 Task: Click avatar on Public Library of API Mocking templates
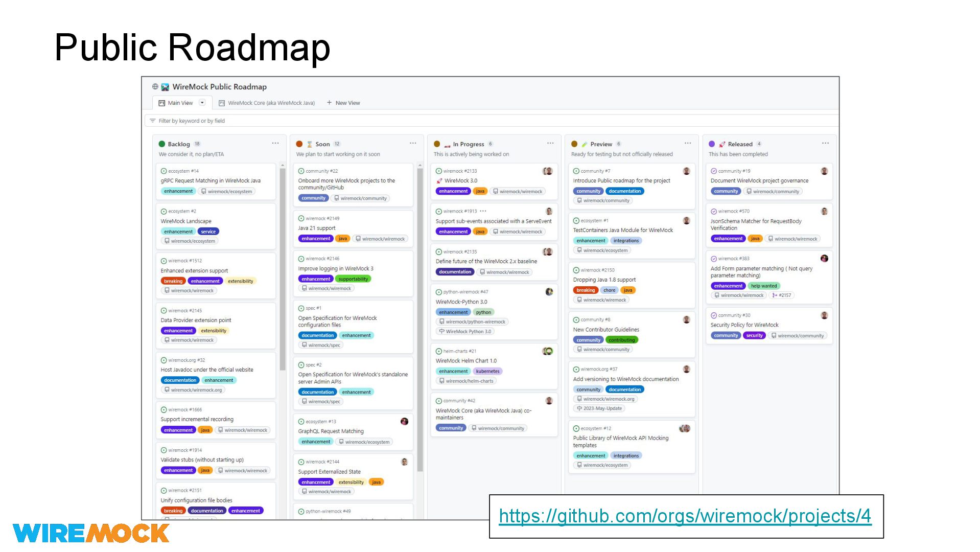coord(685,428)
